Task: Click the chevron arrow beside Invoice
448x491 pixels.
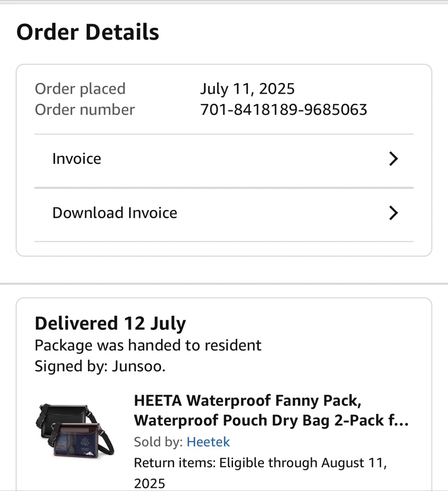Action: tap(393, 159)
